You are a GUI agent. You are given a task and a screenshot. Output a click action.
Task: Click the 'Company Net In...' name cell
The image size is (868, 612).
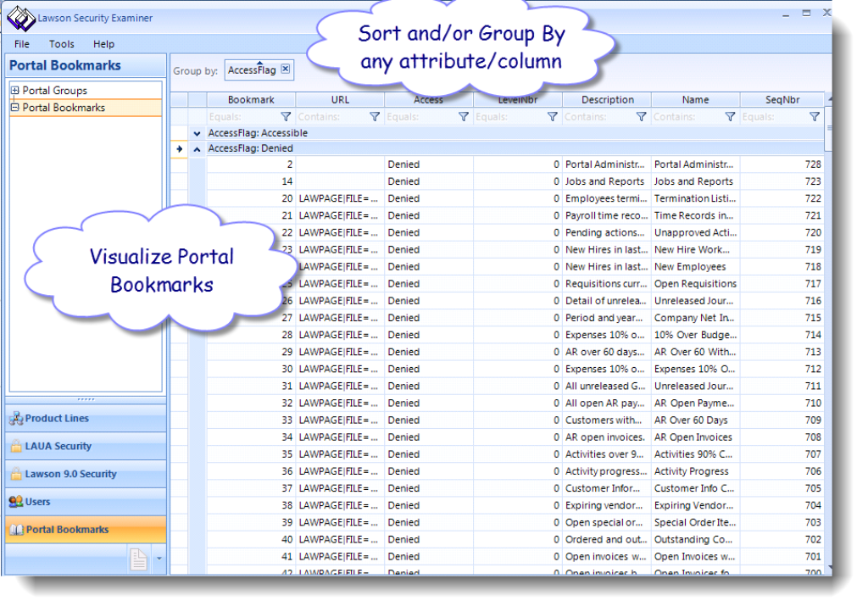pos(696,318)
